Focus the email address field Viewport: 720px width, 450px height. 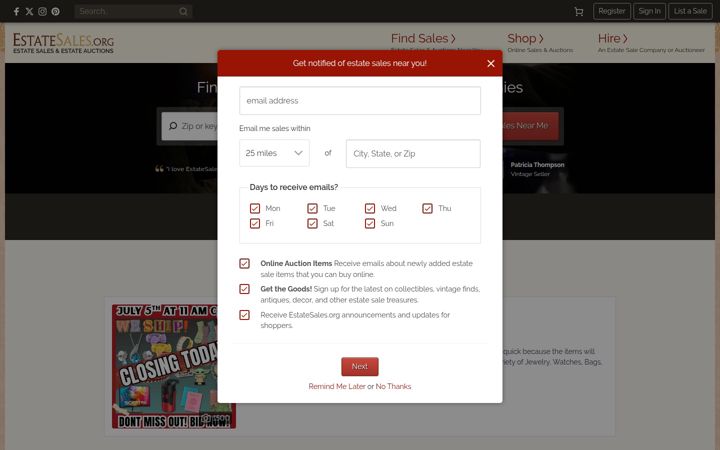[x=360, y=101]
